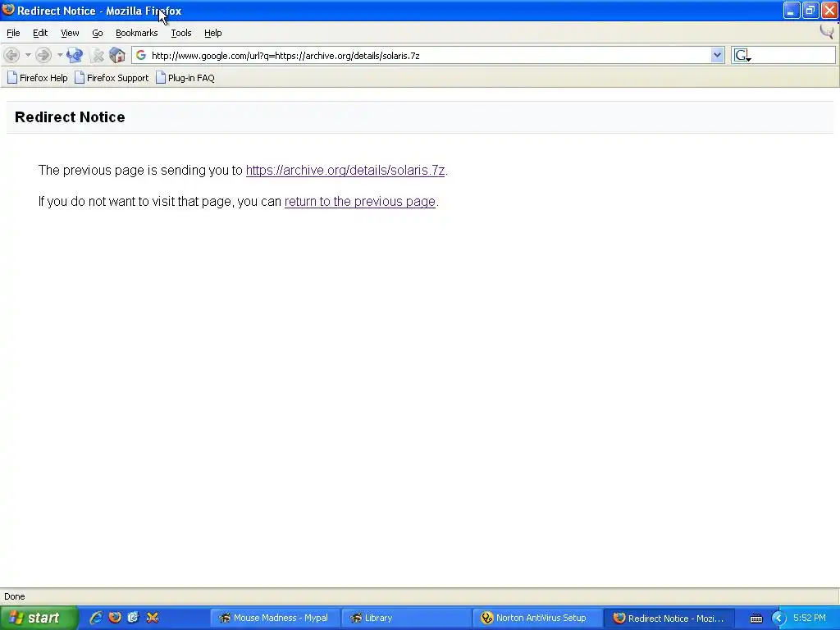Open the Firefox Support bookmark
This screenshot has width=840, height=630.
tap(112, 78)
